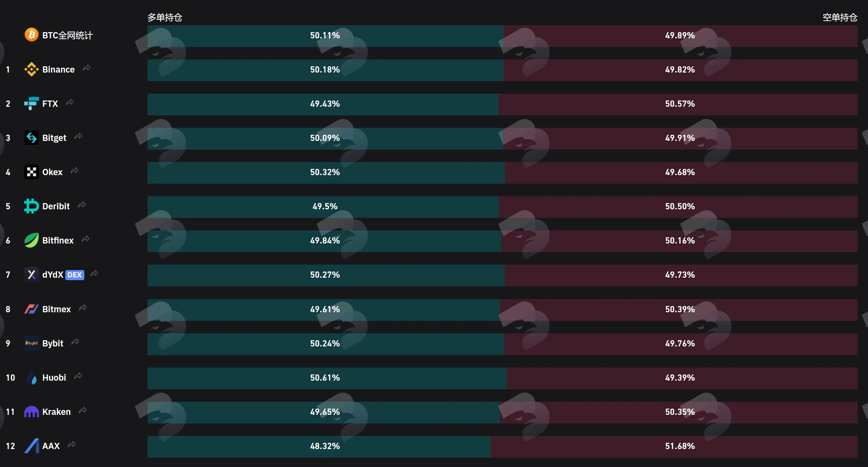This screenshot has height=467, width=868.
Task: Open the Huobi exchange link
Action: tap(54, 378)
